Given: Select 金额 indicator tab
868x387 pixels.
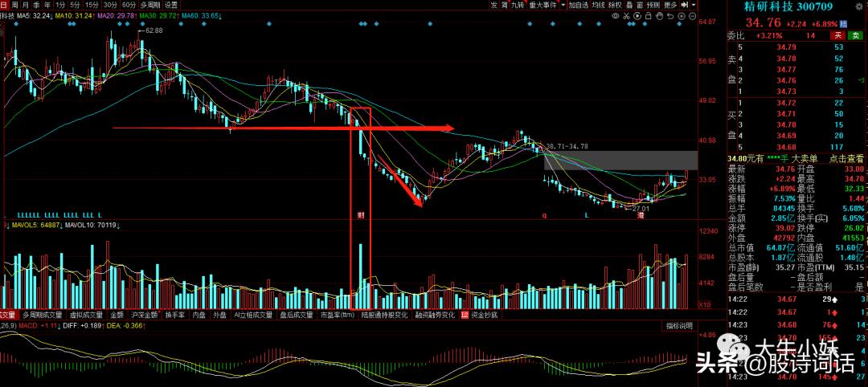Looking at the screenshot, I should 117,315.
